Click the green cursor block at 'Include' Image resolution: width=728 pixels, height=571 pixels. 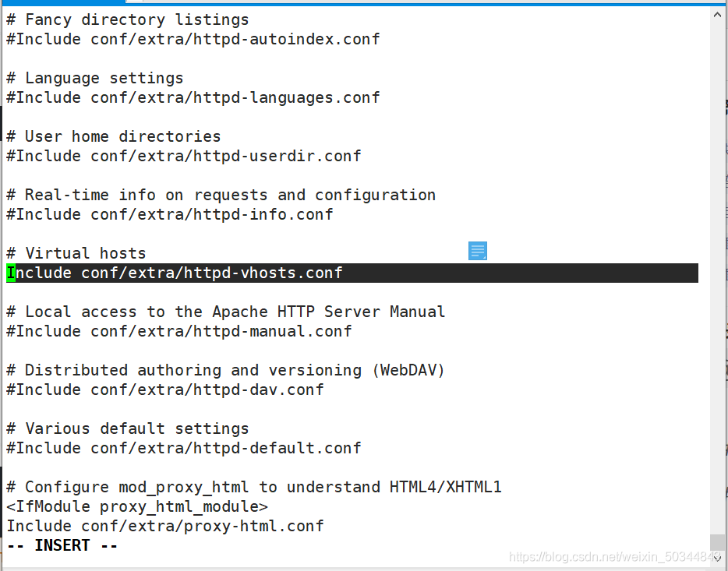coord(11,273)
